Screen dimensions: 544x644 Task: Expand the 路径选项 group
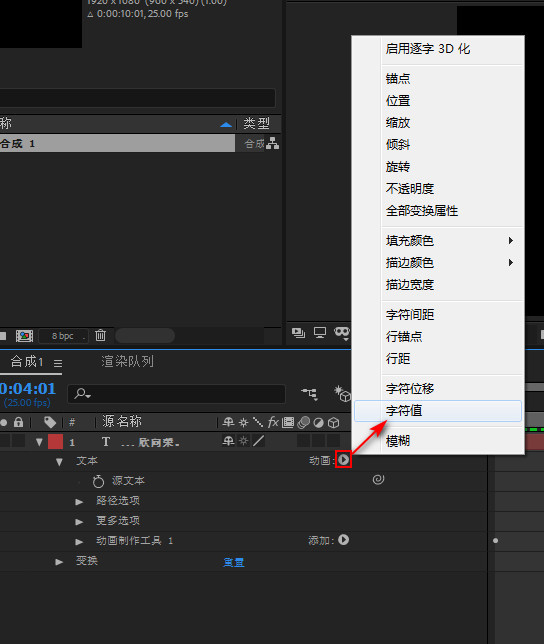(x=79, y=502)
